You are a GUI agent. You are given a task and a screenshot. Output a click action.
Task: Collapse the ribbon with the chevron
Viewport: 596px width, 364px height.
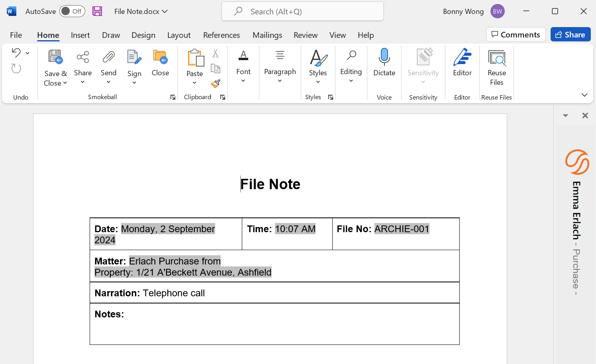[584, 95]
